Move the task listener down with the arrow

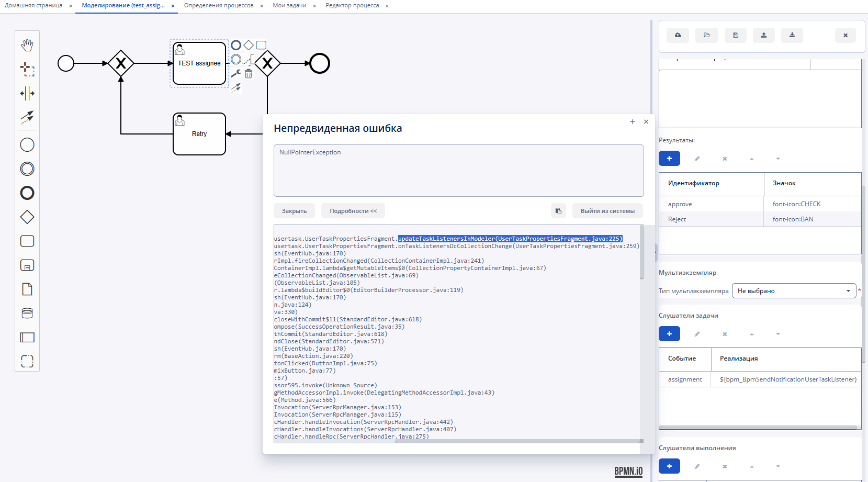778,334
